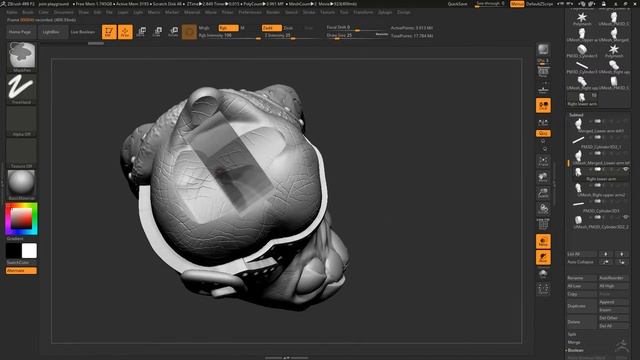Click the Frame icon in right shelf
The image size is (640, 360).
click(x=543, y=161)
